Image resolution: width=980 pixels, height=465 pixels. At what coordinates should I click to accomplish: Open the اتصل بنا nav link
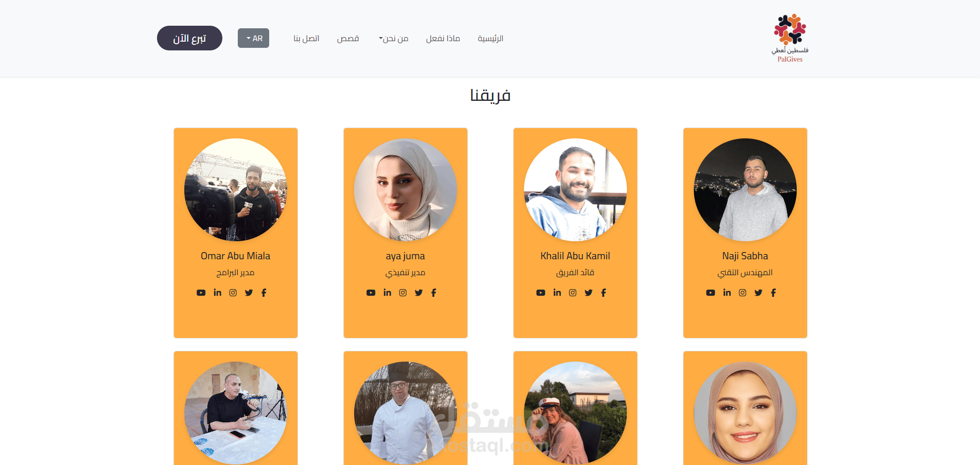[x=306, y=39]
